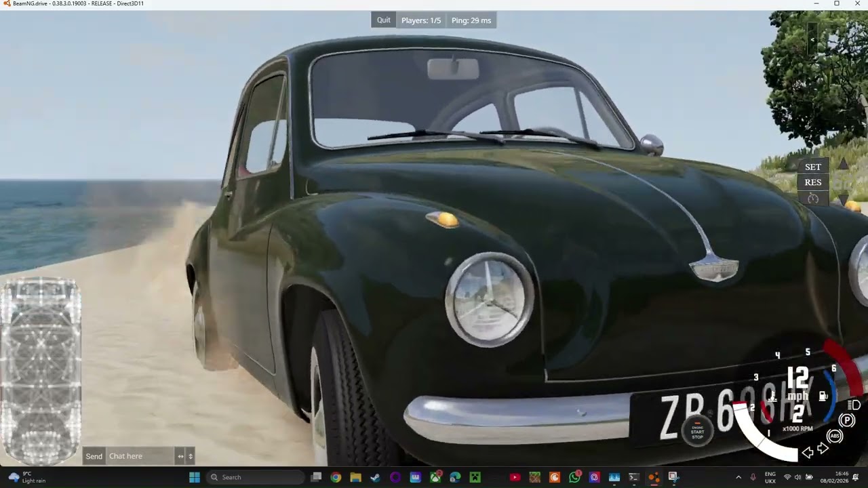This screenshot has width=868, height=488.
Task: Open Steam from the taskbar
Action: 375,477
